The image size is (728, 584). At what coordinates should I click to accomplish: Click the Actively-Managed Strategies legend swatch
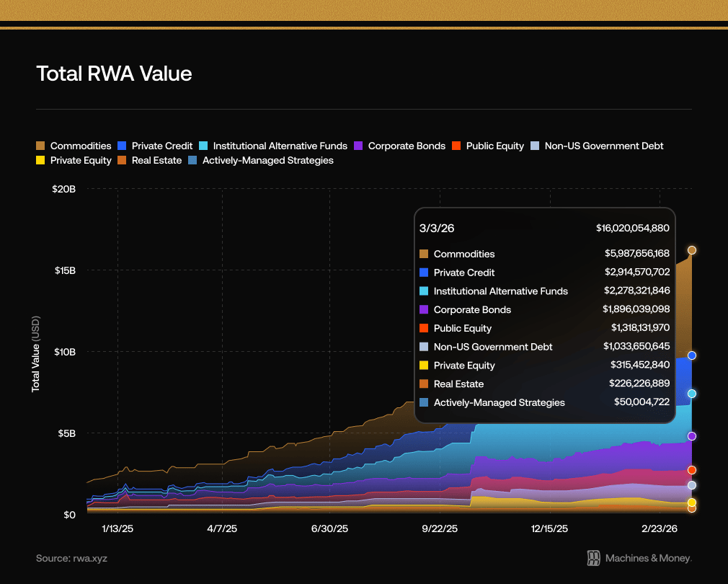click(192, 160)
